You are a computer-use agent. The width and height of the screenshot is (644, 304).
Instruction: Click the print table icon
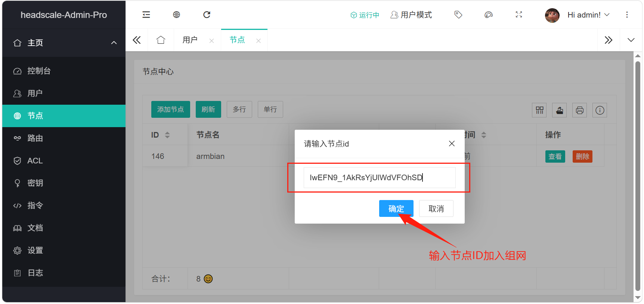(580, 110)
